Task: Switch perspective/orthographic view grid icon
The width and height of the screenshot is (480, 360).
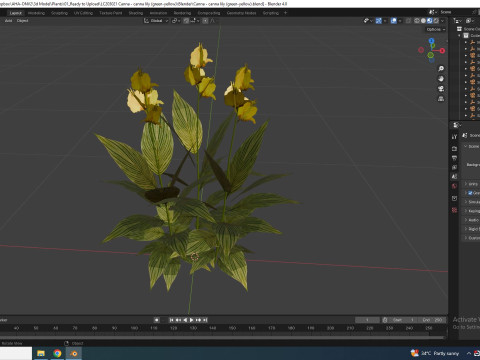Action: point(441,99)
